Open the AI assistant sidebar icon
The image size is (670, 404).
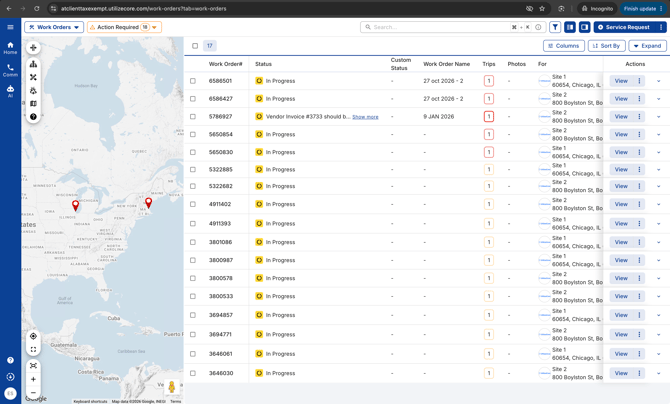click(x=10, y=91)
